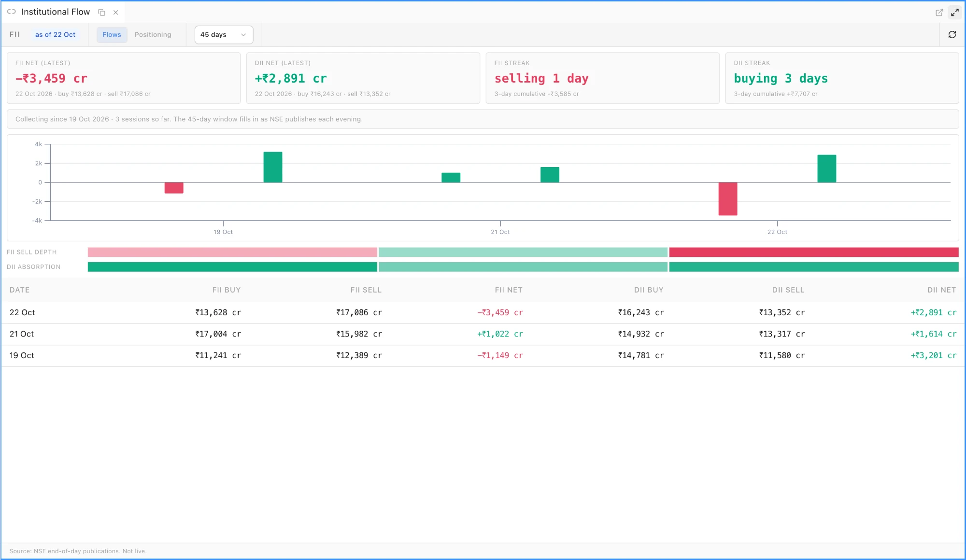
Task: Click the first dark green DII Absorption segment
Action: point(232,267)
